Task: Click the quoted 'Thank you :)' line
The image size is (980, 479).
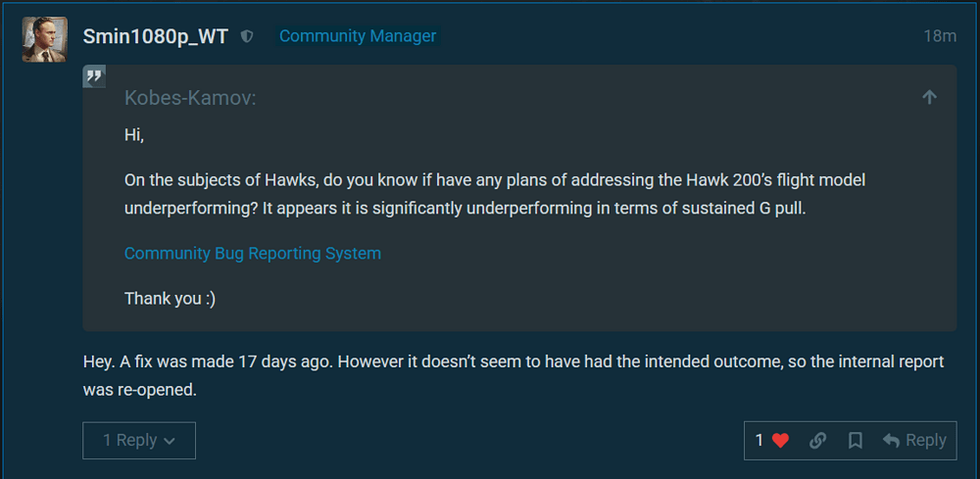Action: point(170,299)
